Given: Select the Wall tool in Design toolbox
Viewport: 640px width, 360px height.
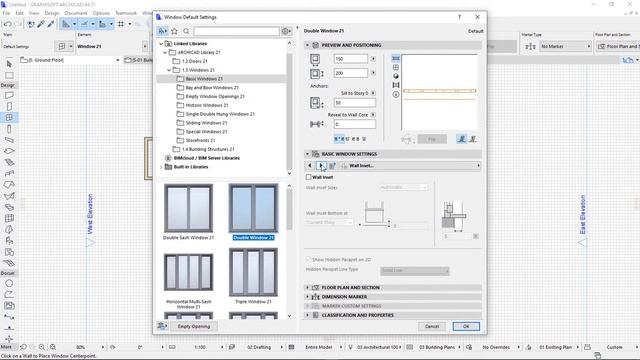Looking at the screenshot, I should (9, 95).
